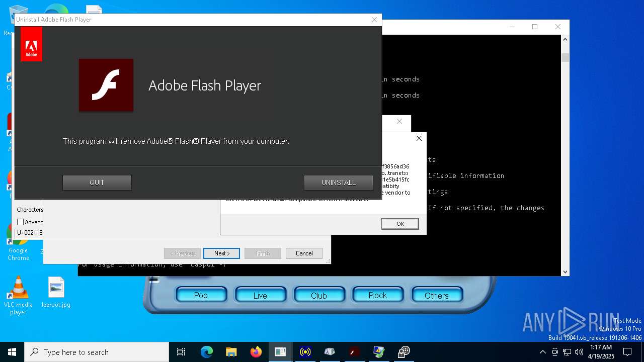This screenshot has height=362, width=644.
Task: Select the Club genre button
Action: point(319,295)
